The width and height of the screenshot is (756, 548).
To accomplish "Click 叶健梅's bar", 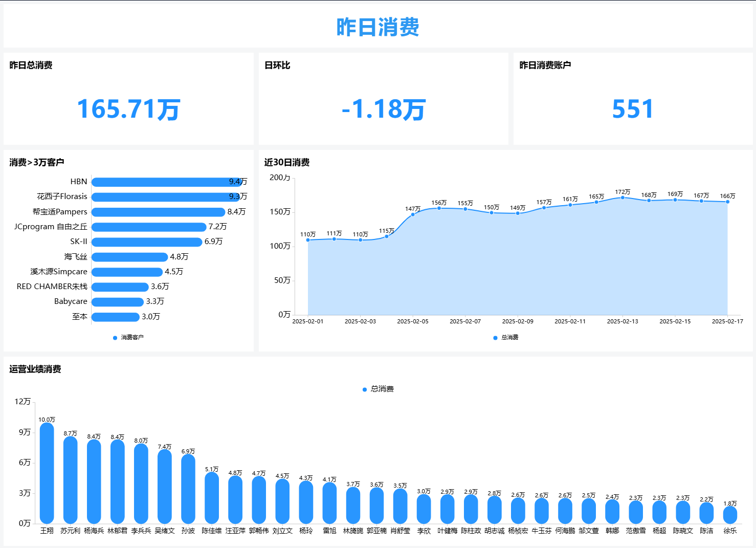I will [448, 509].
